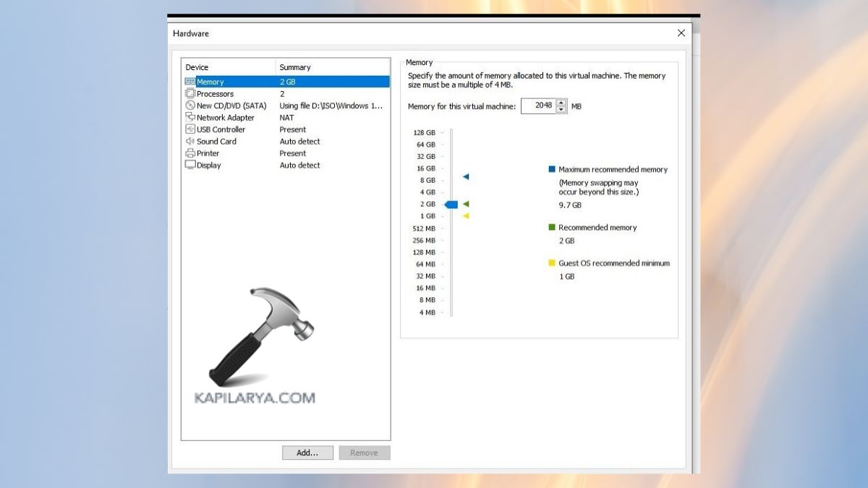Viewport: 868px width, 488px height.
Task: Close the Hardware dialog window
Action: tap(681, 33)
